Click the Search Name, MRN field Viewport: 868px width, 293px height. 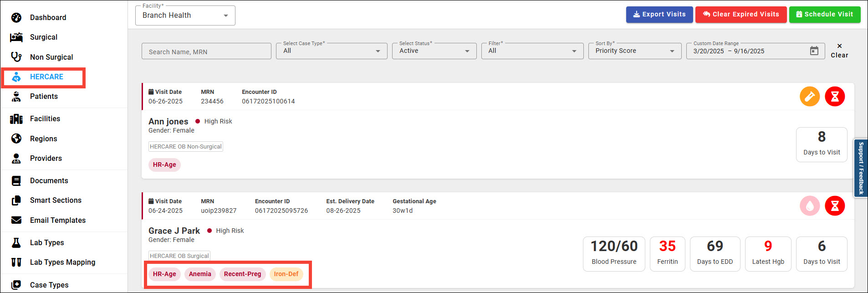click(206, 51)
